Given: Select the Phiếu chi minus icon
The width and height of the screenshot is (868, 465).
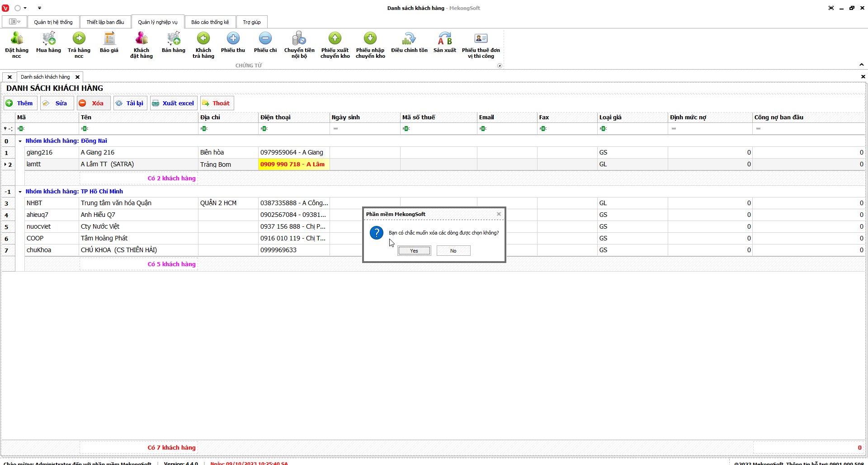Looking at the screenshot, I should click(265, 39).
